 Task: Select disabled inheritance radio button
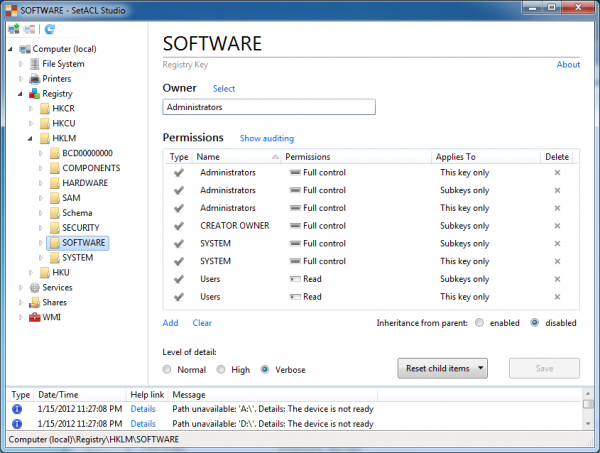point(535,323)
